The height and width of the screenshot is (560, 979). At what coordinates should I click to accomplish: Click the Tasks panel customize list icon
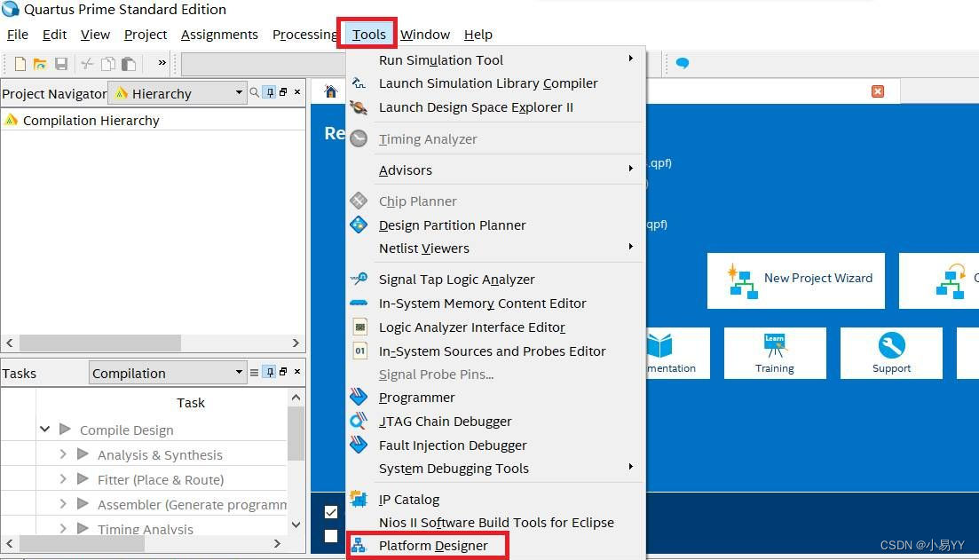click(254, 373)
